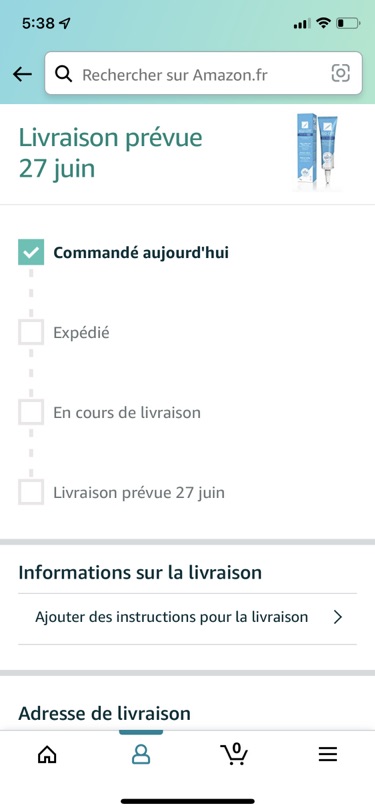Screen dimensions: 375x812
Task: Open the account profile icon
Action: click(x=141, y=755)
